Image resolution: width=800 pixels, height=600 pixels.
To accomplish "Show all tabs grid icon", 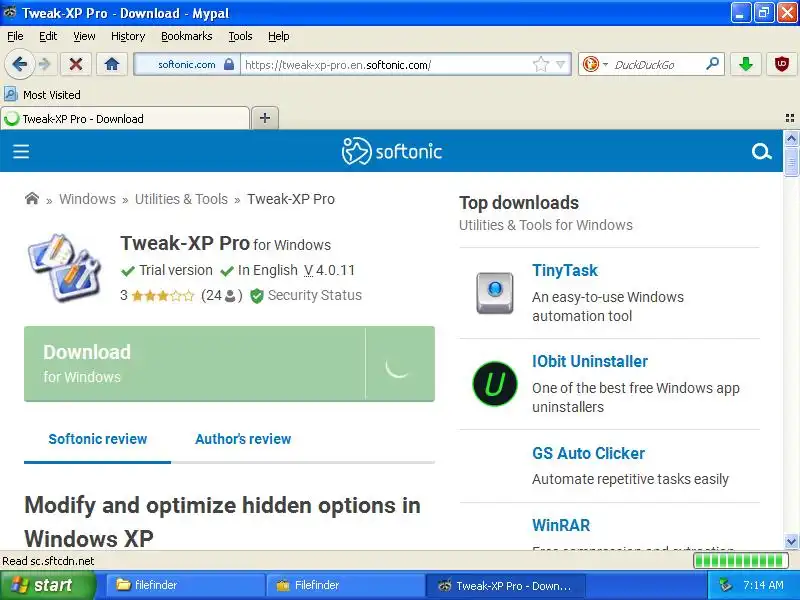I will pos(790,118).
